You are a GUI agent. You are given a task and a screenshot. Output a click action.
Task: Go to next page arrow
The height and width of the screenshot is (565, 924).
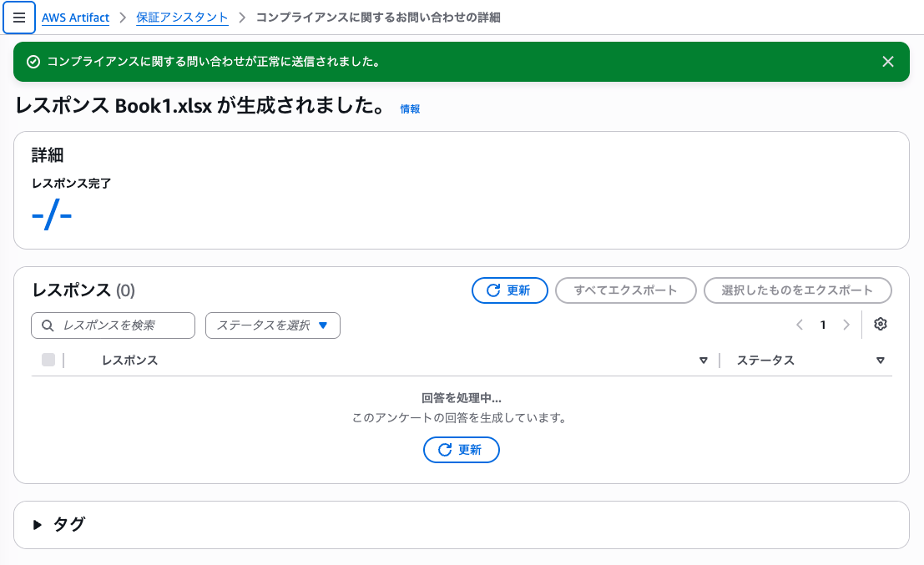click(846, 325)
